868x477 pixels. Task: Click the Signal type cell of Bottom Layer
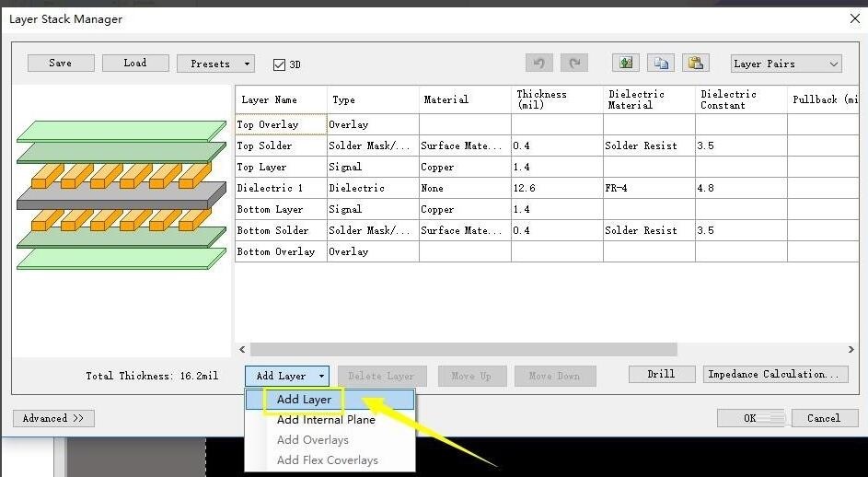pos(373,209)
